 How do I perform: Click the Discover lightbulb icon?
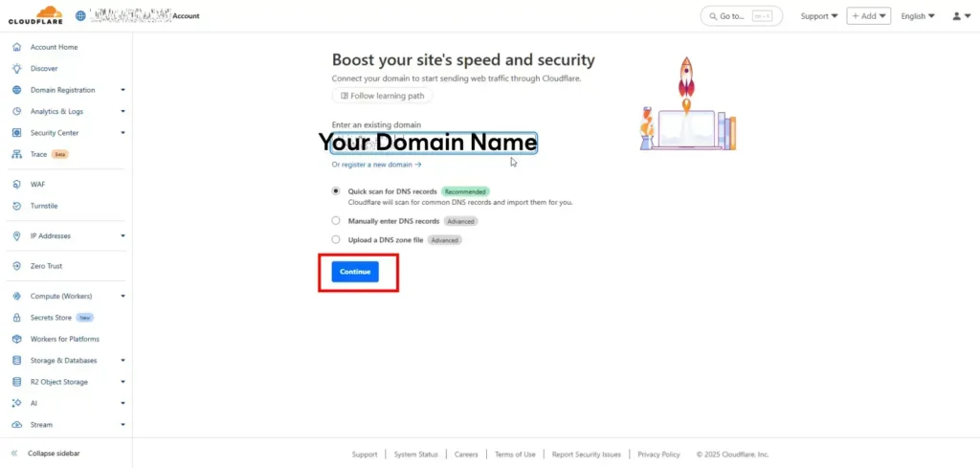click(x=17, y=69)
